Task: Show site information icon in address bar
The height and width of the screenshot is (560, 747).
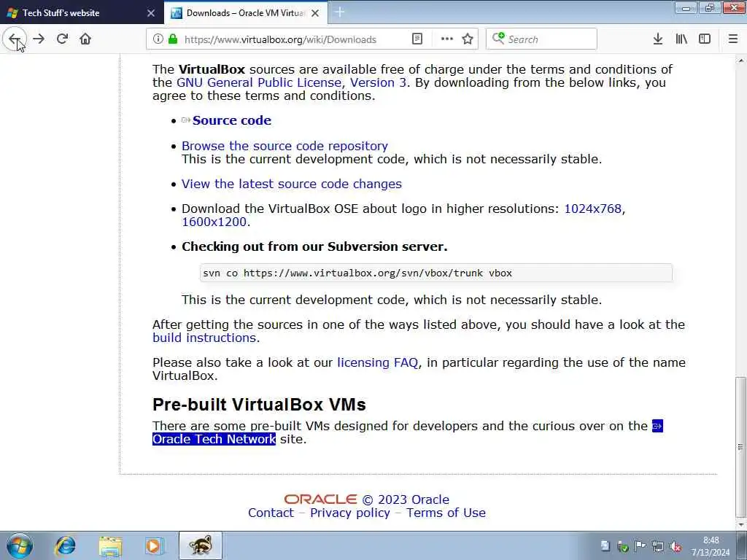Action: point(158,39)
